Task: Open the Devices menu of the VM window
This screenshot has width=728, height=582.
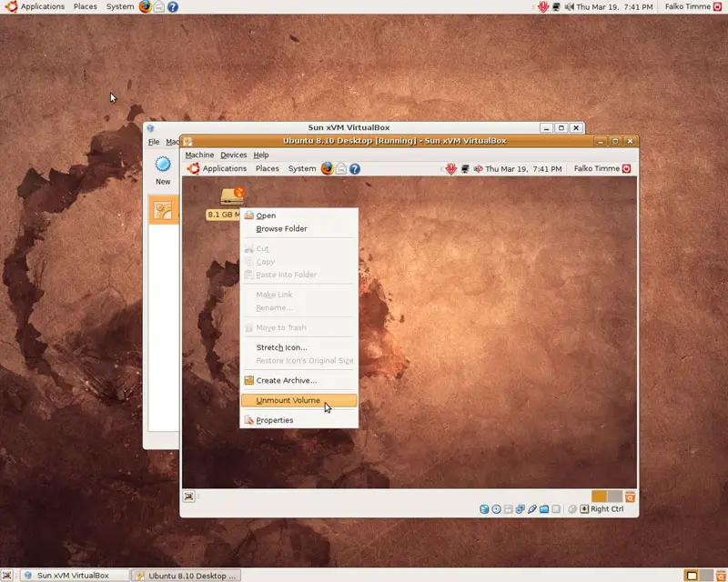Action: pos(234,155)
